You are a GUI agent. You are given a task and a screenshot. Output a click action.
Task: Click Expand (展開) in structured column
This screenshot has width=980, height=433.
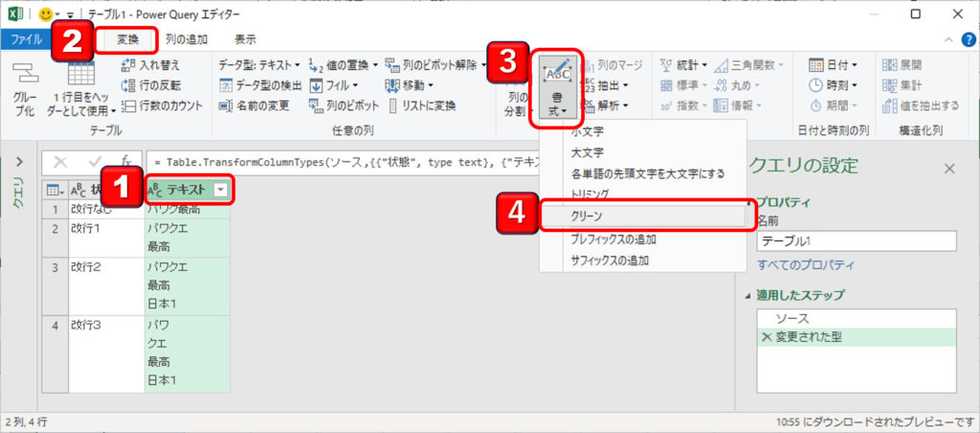pyautogui.click(x=902, y=65)
